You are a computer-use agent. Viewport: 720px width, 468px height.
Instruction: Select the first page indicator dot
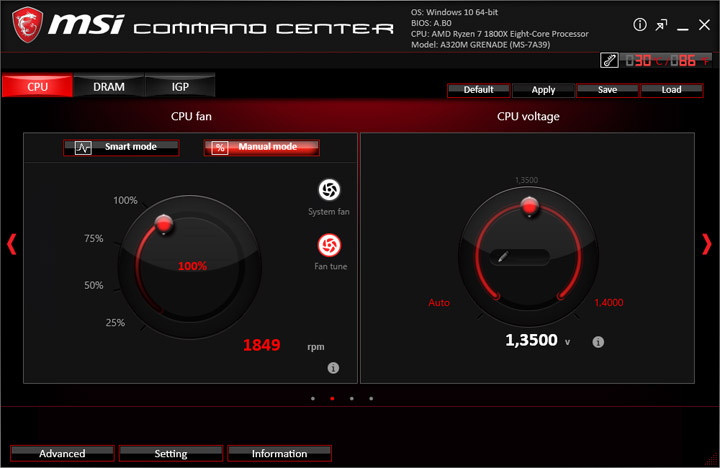313,399
